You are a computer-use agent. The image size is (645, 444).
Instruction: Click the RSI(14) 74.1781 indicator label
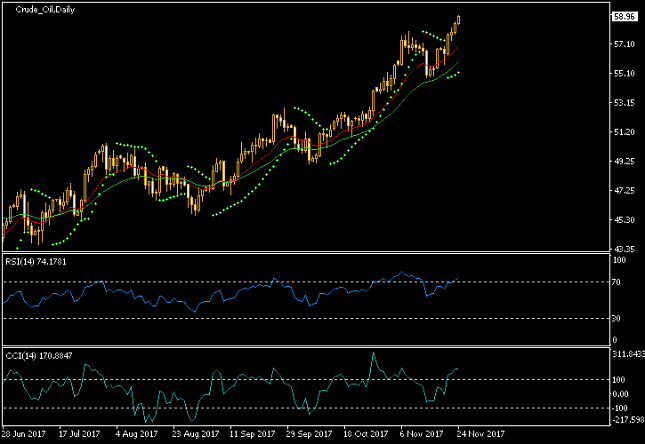click(x=36, y=262)
